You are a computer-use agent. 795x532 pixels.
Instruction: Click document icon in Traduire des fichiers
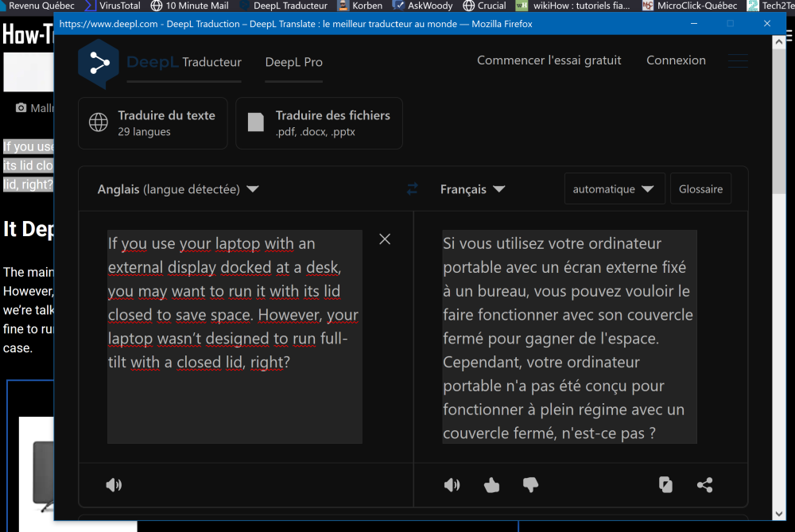255,122
